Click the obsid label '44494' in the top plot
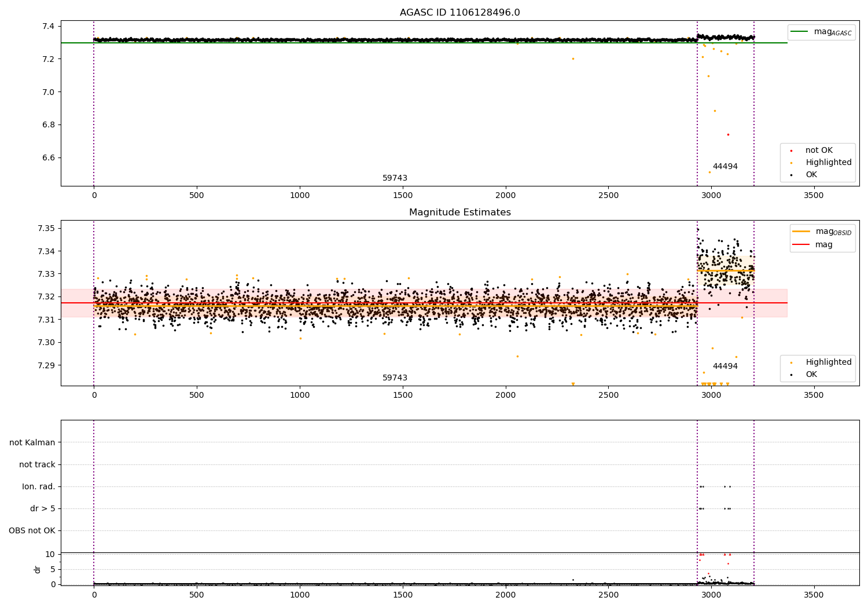Image resolution: width=868 pixels, height=608 pixels. 725,167
